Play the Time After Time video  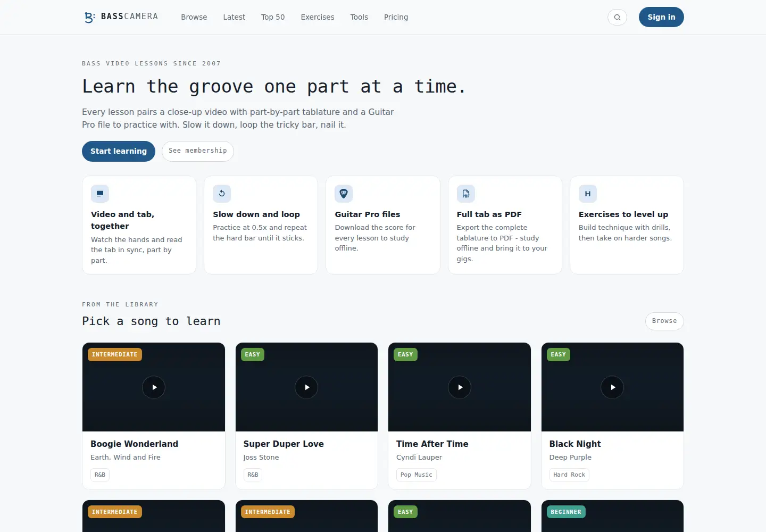pyautogui.click(x=460, y=387)
